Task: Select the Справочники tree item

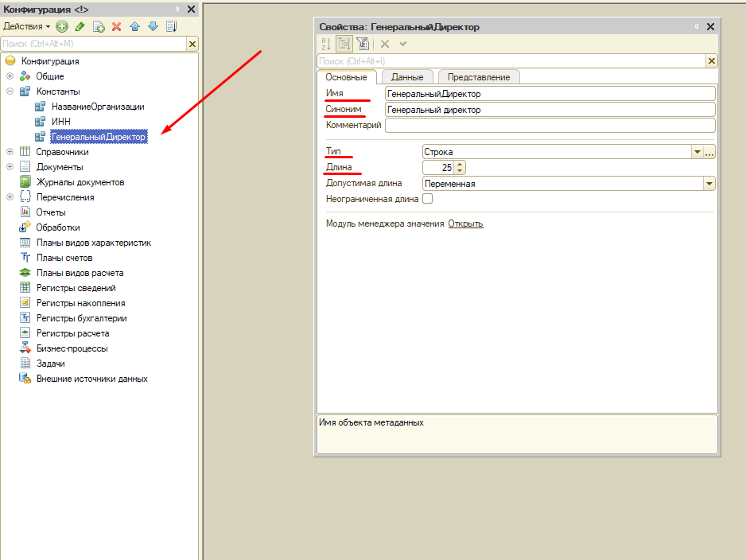Action: (x=62, y=152)
